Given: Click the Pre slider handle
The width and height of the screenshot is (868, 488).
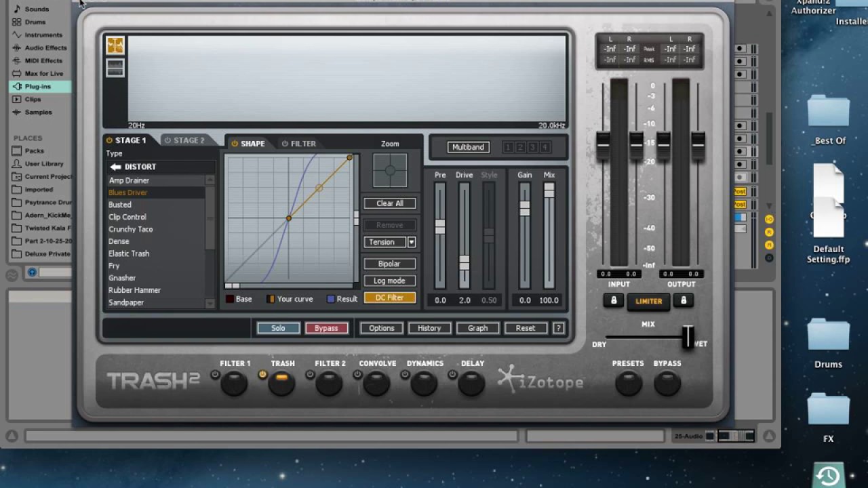Looking at the screenshot, I should [440, 226].
